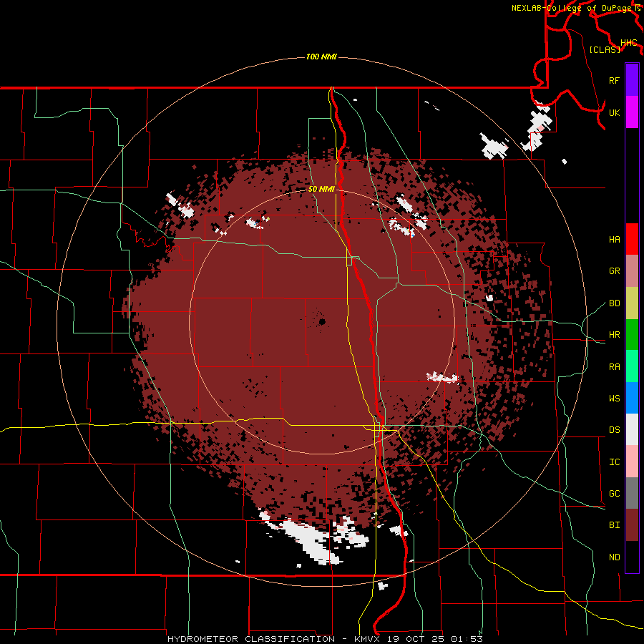Viewport: 644px width, 644px height.
Task: Click the NEXLAB-College of DuPage text
Action: pyautogui.click(x=572, y=8)
